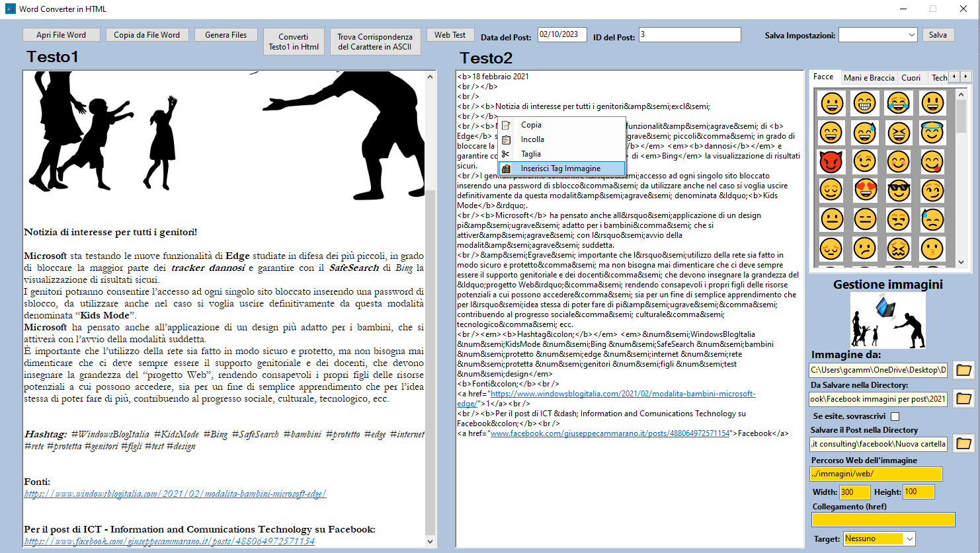Open the facebook.com href link in Testo2

pos(610,433)
